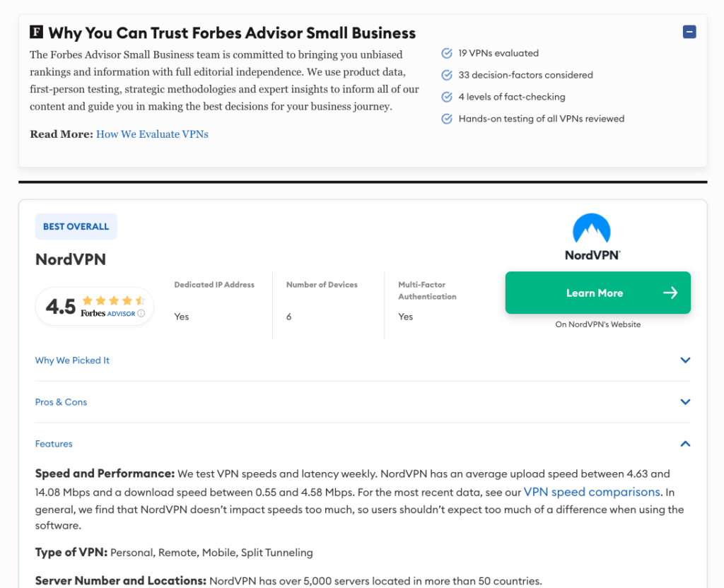This screenshot has width=724, height=588.
Task: Follow the VPN speed comparisons link
Action: tap(591, 492)
